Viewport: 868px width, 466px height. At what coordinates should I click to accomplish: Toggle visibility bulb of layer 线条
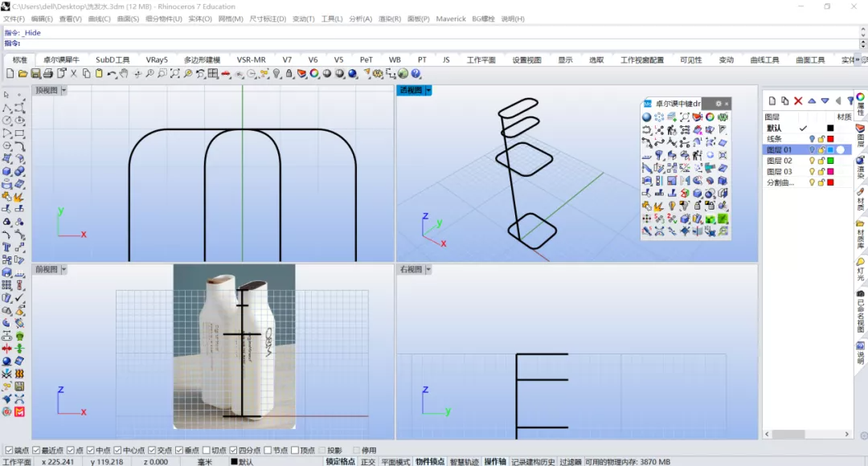point(812,140)
